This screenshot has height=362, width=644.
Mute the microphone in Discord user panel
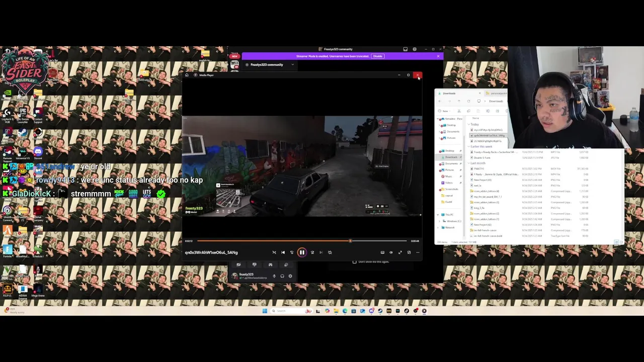(274, 276)
